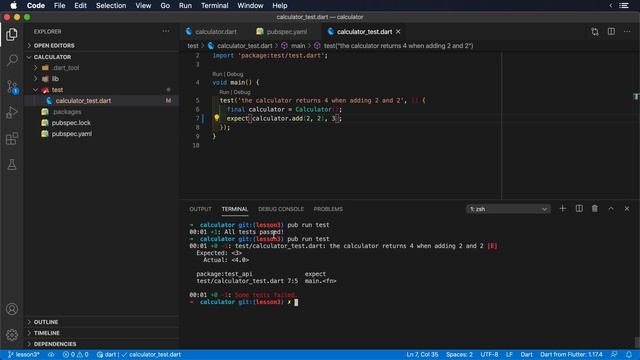640x360 pixels.
Task: Open the Manage gear icon
Action: 12,335
